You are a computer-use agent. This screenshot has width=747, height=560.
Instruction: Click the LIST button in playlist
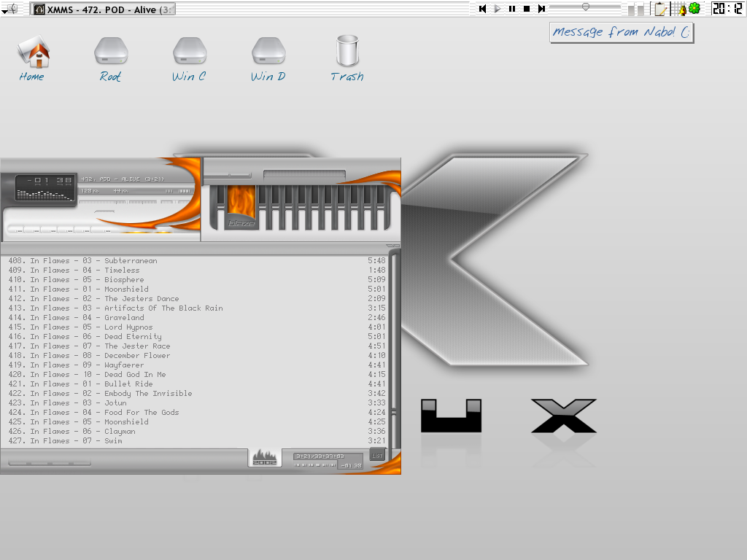click(x=377, y=456)
